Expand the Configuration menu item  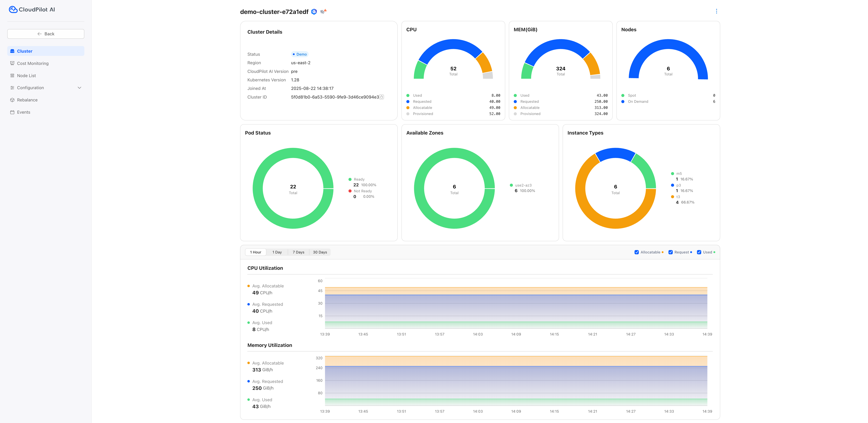point(30,88)
